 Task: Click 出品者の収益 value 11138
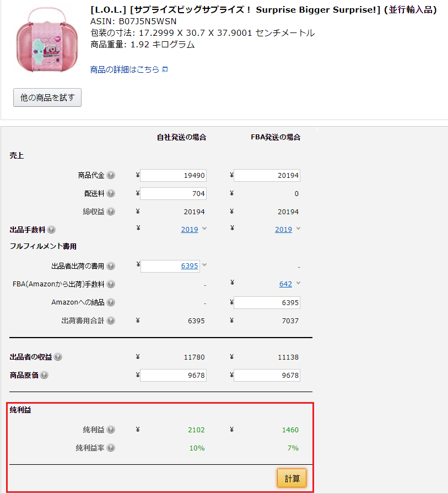point(288,357)
